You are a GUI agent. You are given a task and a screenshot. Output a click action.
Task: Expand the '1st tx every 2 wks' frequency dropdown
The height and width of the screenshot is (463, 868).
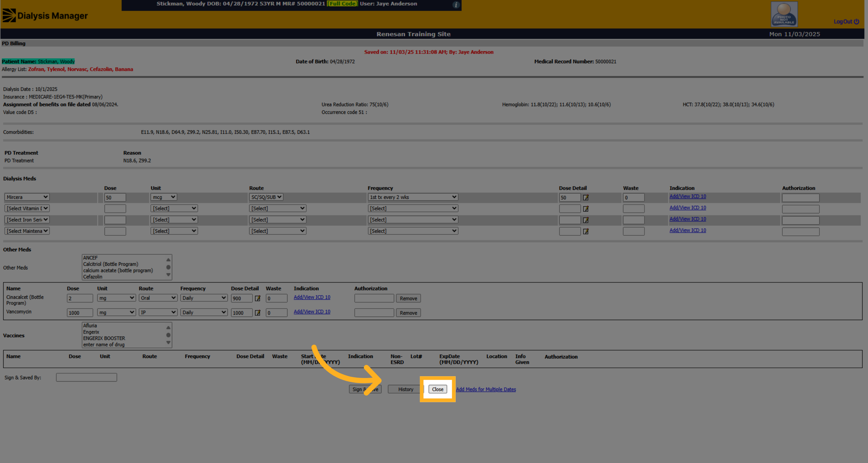[x=413, y=197]
